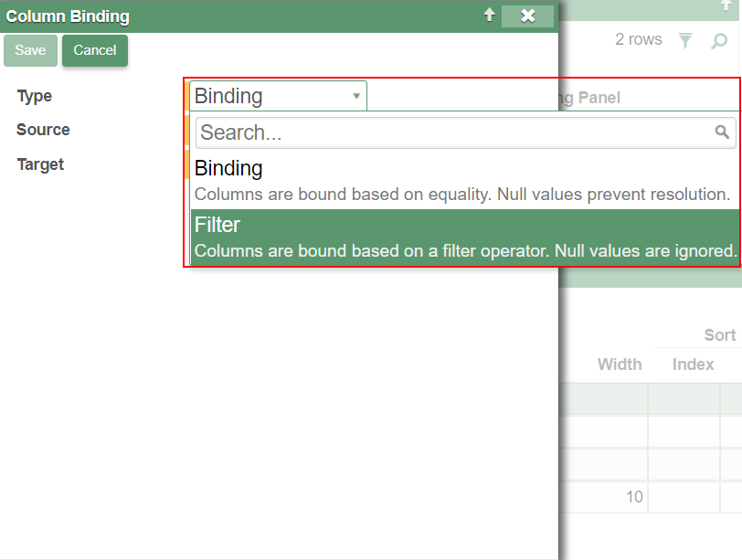Close the Column Binding dialog
Viewport: 742px width, 560px height.
pos(527,16)
